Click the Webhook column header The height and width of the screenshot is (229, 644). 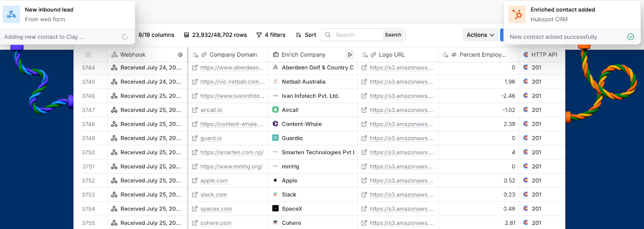click(147, 54)
